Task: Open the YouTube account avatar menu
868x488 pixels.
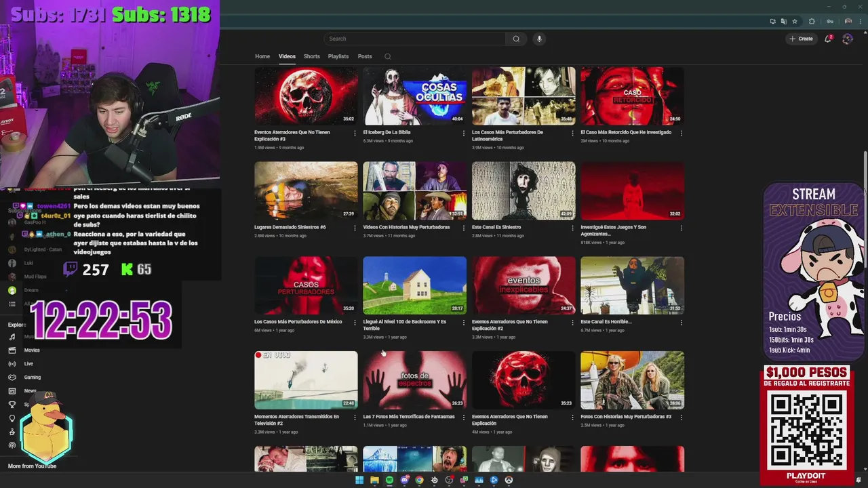Action: pyautogui.click(x=847, y=39)
